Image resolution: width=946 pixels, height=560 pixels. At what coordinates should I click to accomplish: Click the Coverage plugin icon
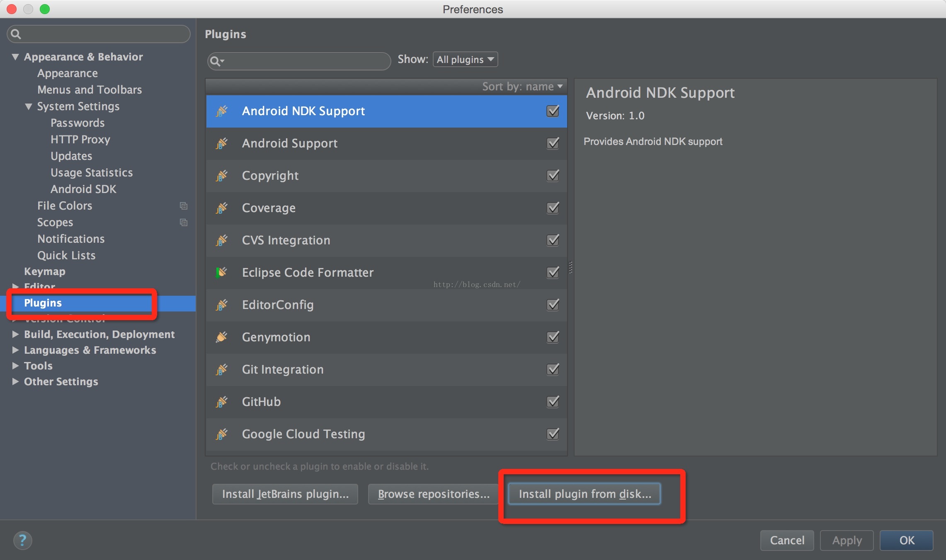222,208
